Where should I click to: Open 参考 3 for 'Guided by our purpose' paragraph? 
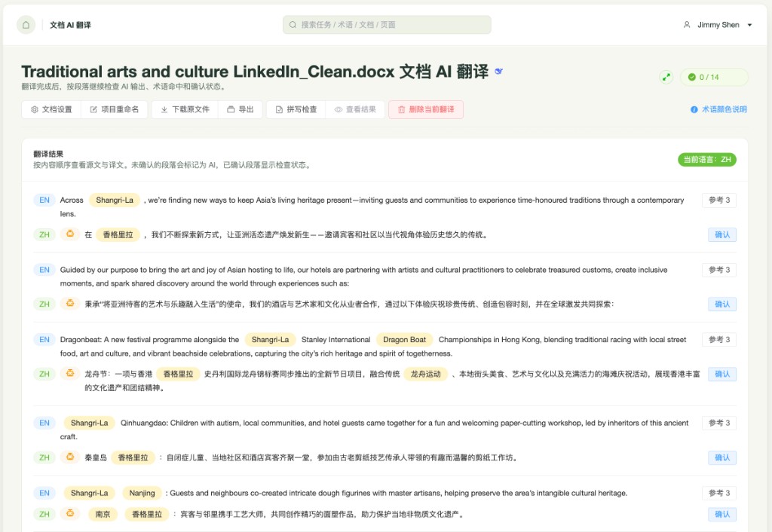click(718, 270)
